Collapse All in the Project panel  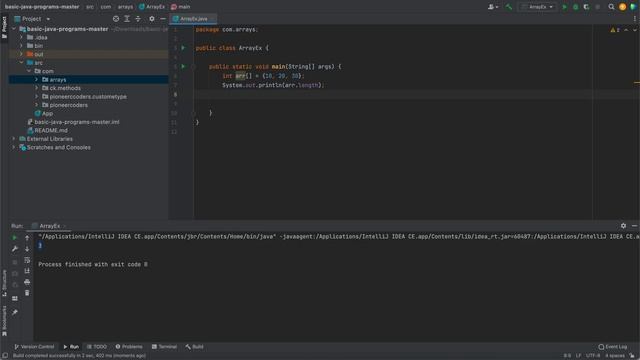[138, 19]
